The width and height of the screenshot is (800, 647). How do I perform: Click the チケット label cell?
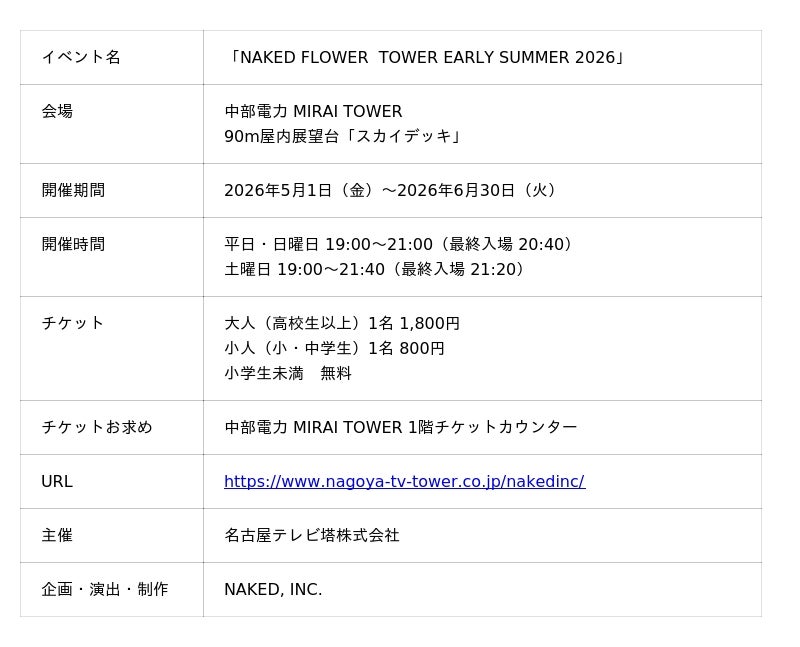tap(73, 323)
